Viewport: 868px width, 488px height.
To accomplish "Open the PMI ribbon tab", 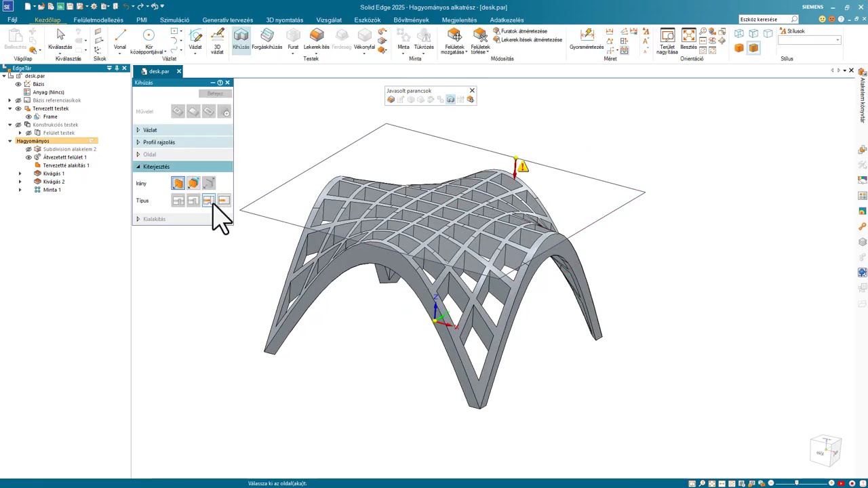I will pyautogui.click(x=142, y=20).
